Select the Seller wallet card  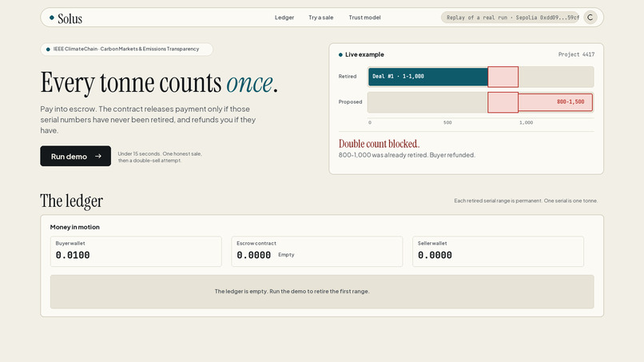pyautogui.click(x=499, y=252)
